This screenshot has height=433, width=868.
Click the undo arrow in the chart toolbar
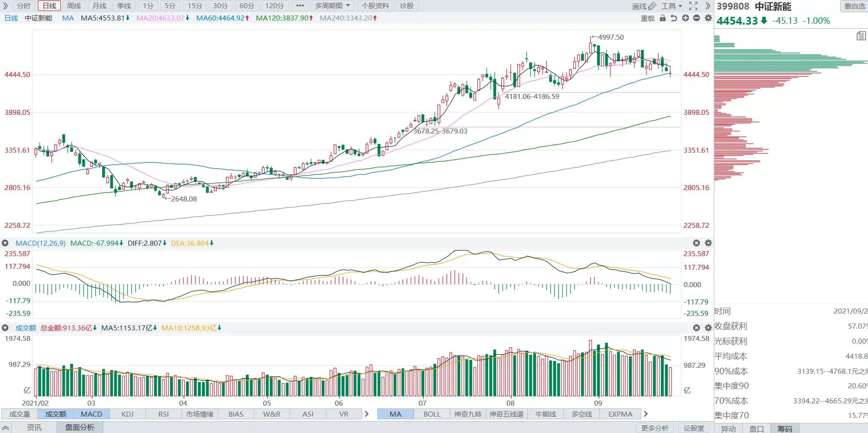point(674,18)
